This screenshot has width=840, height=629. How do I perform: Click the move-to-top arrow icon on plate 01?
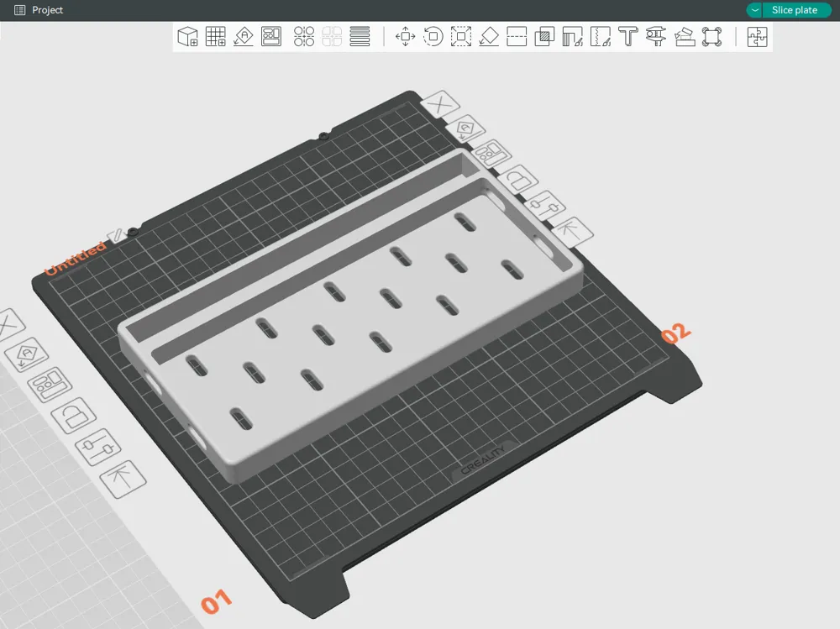coord(123,479)
